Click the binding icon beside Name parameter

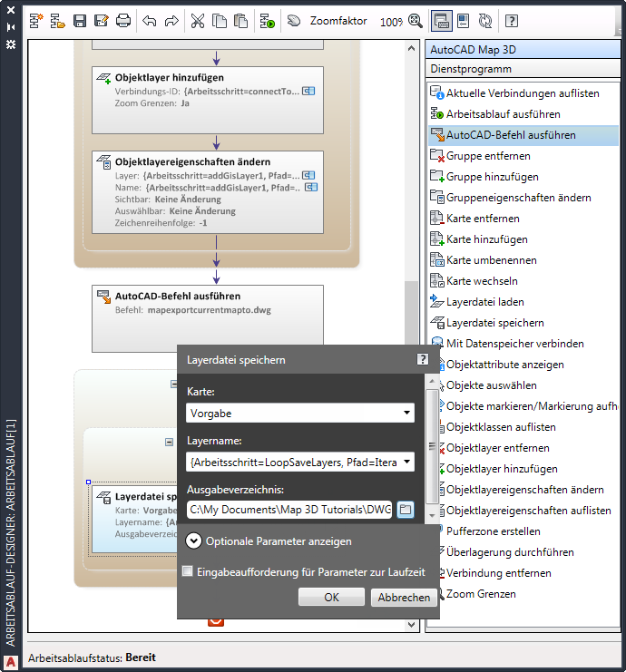point(311,187)
